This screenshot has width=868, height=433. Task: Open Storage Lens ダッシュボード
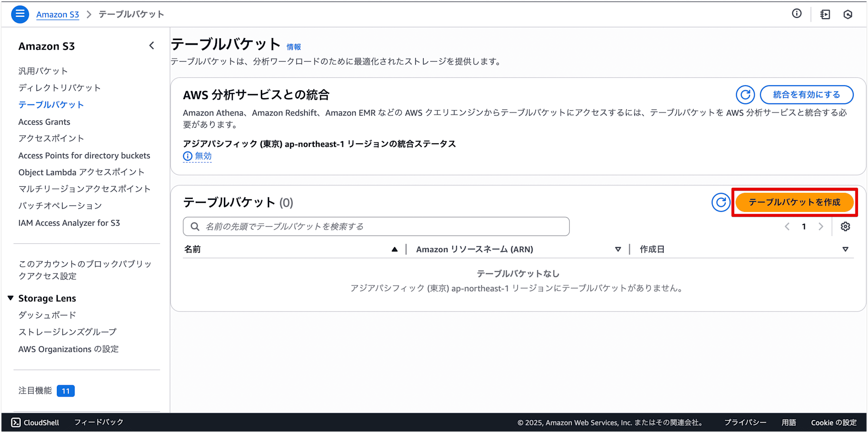tap(47, 315)
